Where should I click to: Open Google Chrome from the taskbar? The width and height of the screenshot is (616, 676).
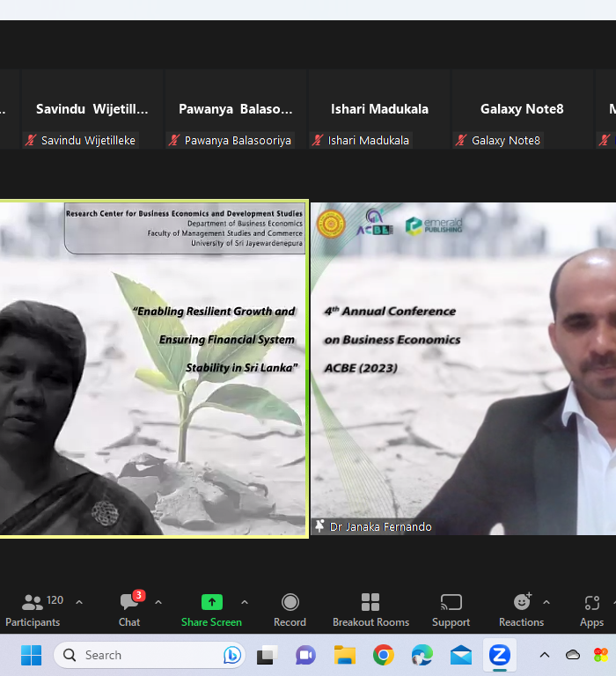pyautogui.click(x=383, y=655)
